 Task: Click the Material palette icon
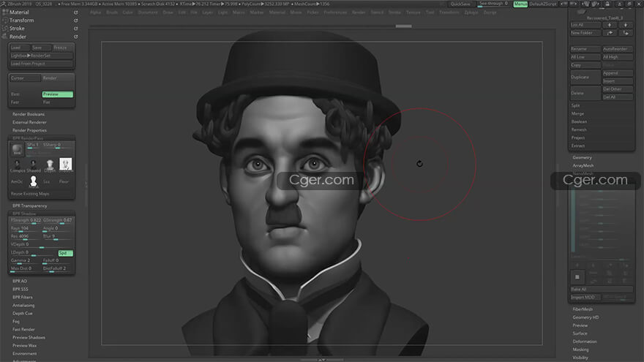pyautogui.click(x=5, y=12)
